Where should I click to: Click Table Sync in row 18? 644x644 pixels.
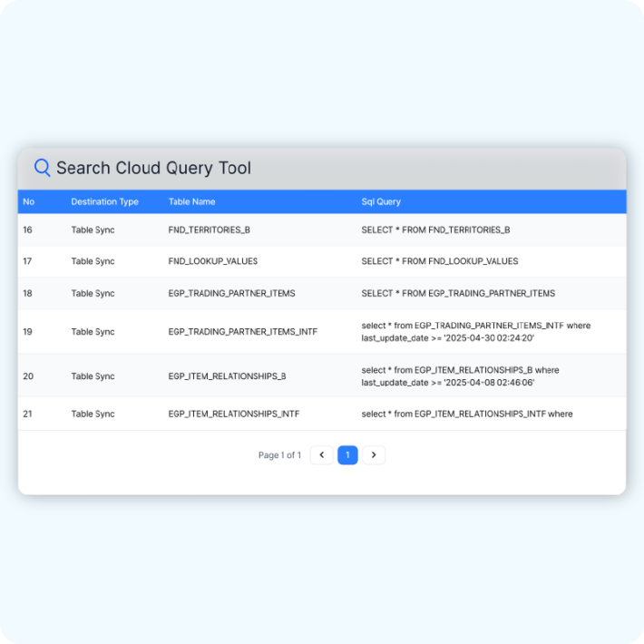(x=93, y=294)
